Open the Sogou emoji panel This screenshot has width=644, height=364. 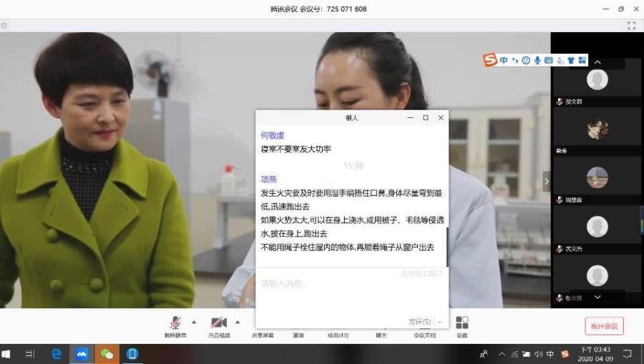(x=526, y=60)
